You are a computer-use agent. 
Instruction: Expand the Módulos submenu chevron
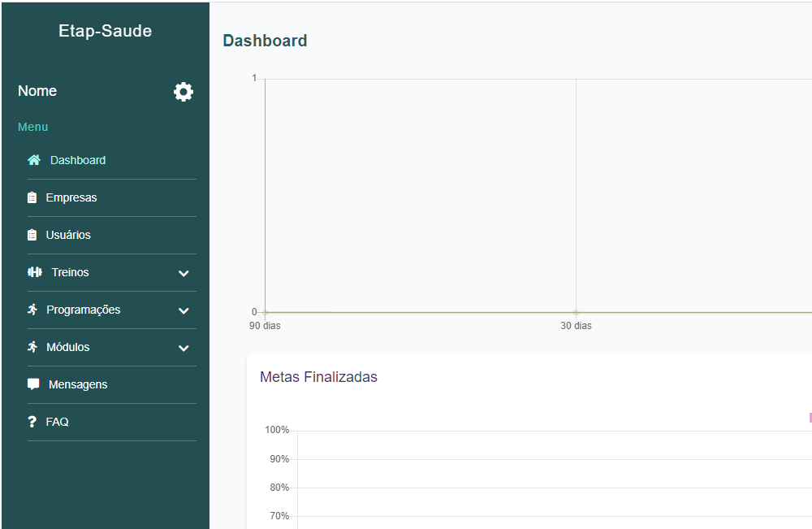184,348
